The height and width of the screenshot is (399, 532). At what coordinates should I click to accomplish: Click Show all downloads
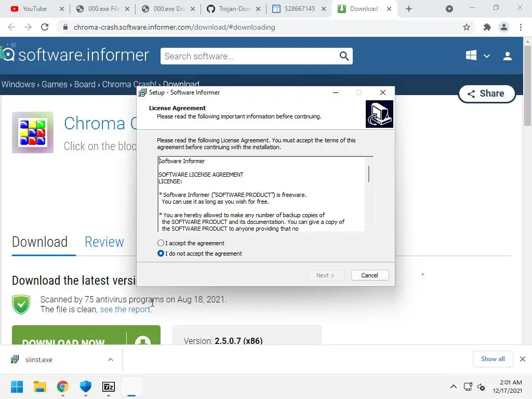[x=493, y=359]
